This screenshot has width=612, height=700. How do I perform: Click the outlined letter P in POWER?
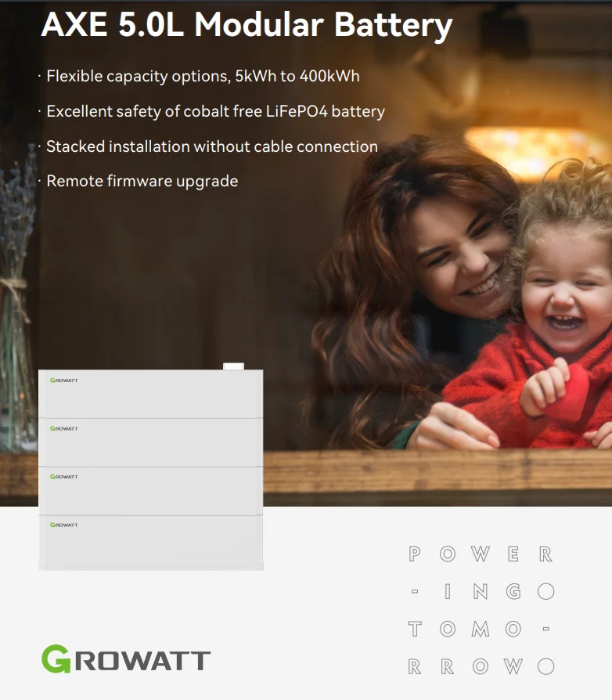tap(415, 554)
